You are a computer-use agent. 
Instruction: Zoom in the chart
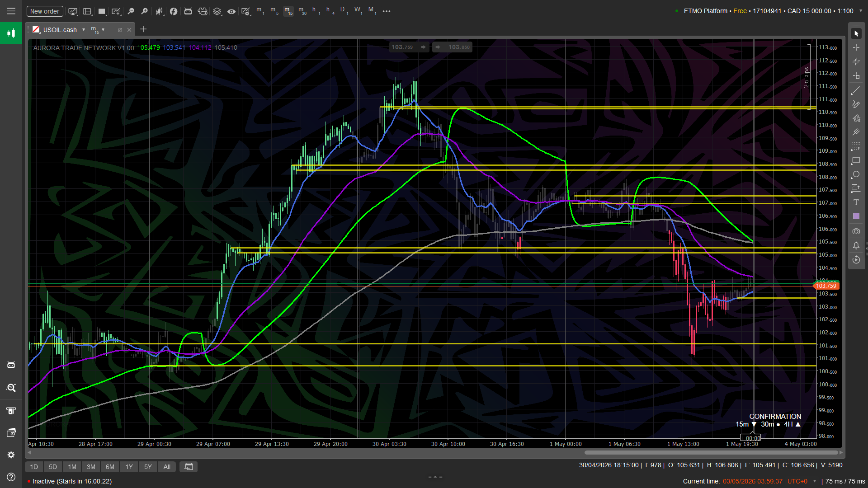145,11
